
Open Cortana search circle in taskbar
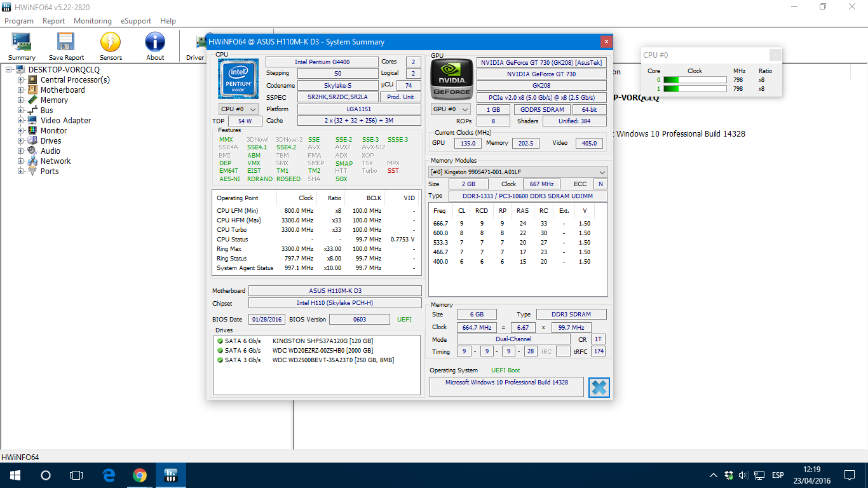[x=46, y=475]
